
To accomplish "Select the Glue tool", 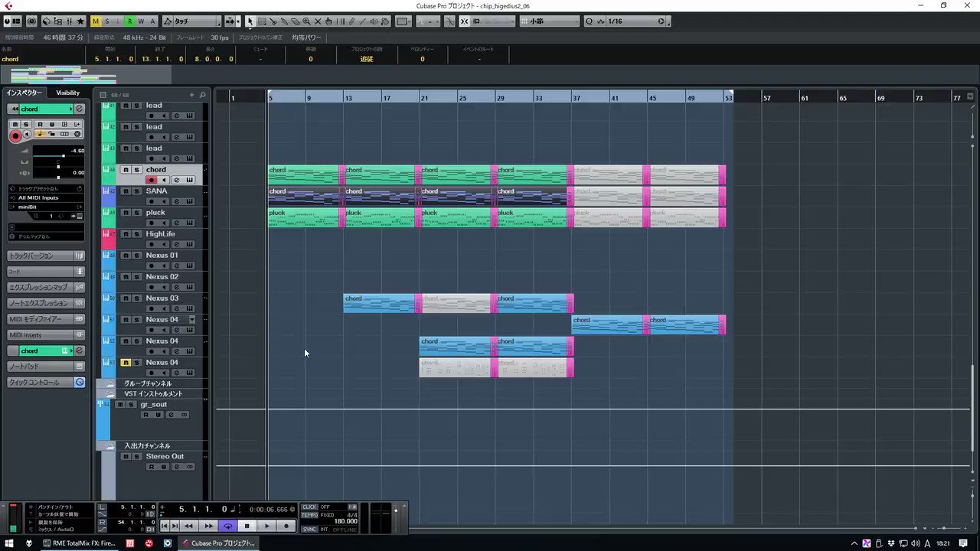I will click(x=284, y=21).
